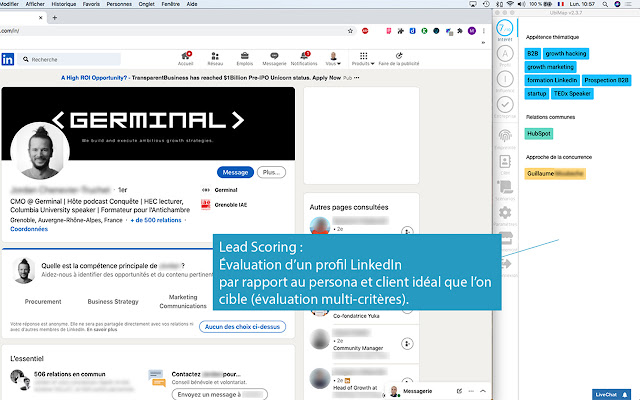Open macOS Spotlight search icon

[x=605, y=4]
